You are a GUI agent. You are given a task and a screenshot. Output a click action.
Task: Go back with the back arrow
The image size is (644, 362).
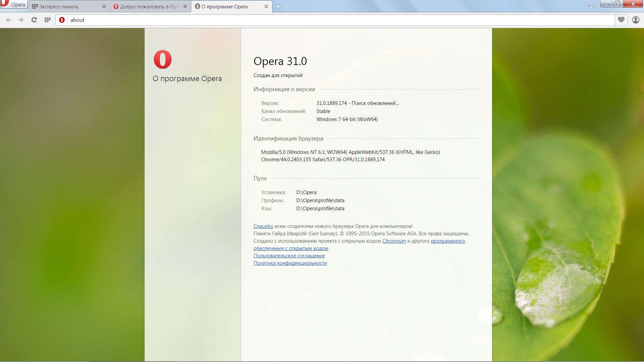9,20
